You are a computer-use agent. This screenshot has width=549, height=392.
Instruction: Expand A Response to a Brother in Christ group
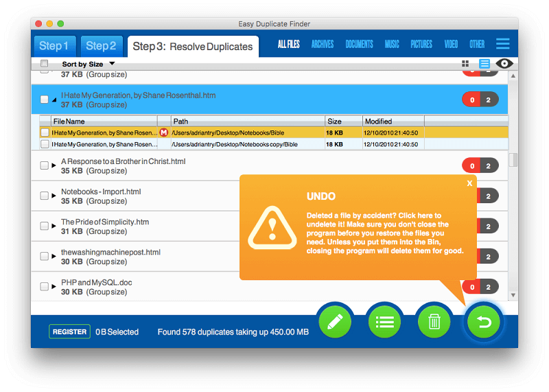[54, 165]
